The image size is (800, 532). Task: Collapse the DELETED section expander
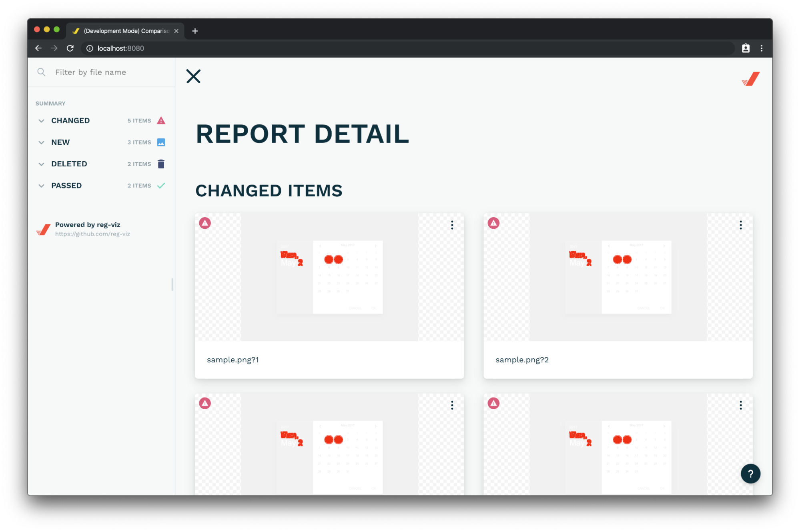tap(41, 164)
